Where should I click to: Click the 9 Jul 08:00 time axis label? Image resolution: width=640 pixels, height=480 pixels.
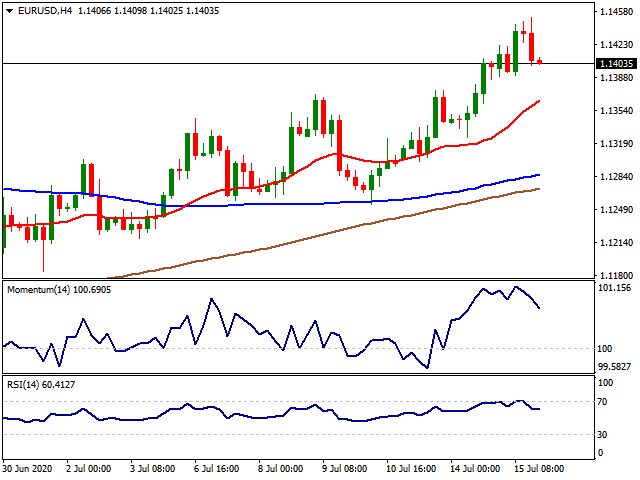pyautogui.click(x=344, y=469)
